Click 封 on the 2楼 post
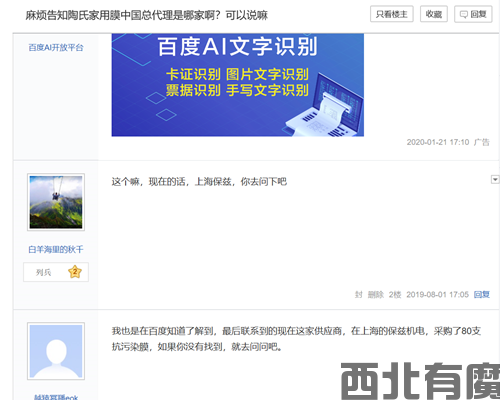Viewport: 500px width, 400px height. pos(358,294)
